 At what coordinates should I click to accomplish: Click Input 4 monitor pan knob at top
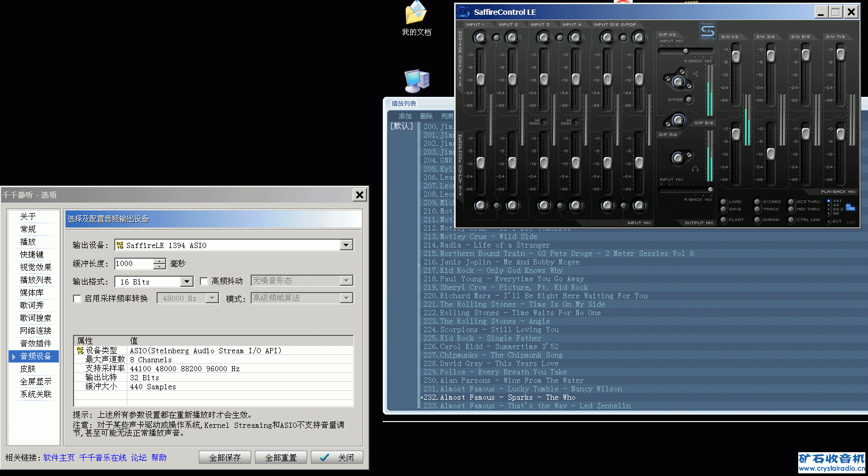pyautogui.click(x=575, y=37)
